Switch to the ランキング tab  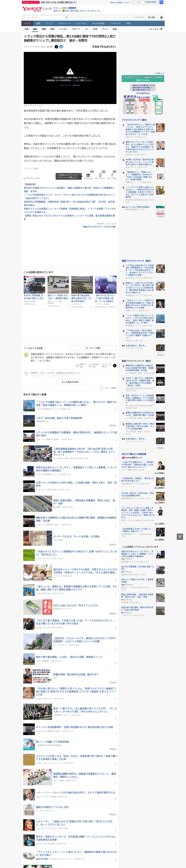(115, 24)
